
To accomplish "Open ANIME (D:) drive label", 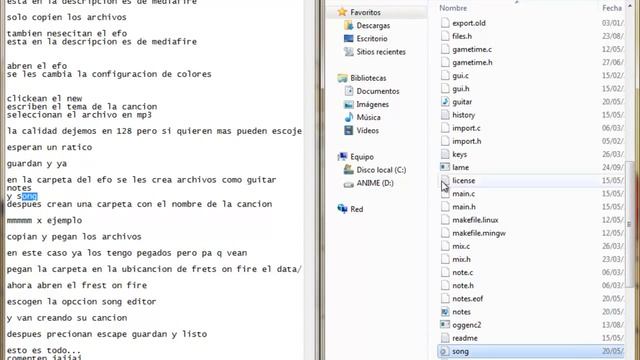I will [x=375, y=183].
